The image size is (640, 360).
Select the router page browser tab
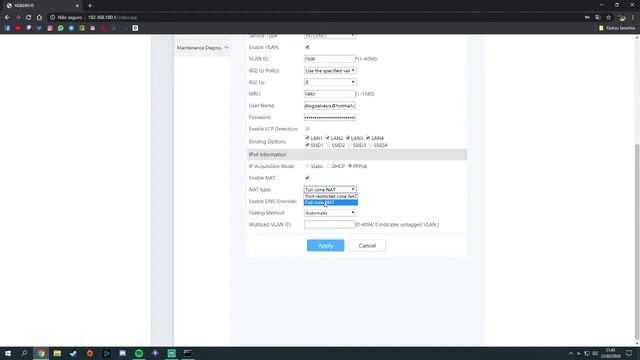(42, 6)
